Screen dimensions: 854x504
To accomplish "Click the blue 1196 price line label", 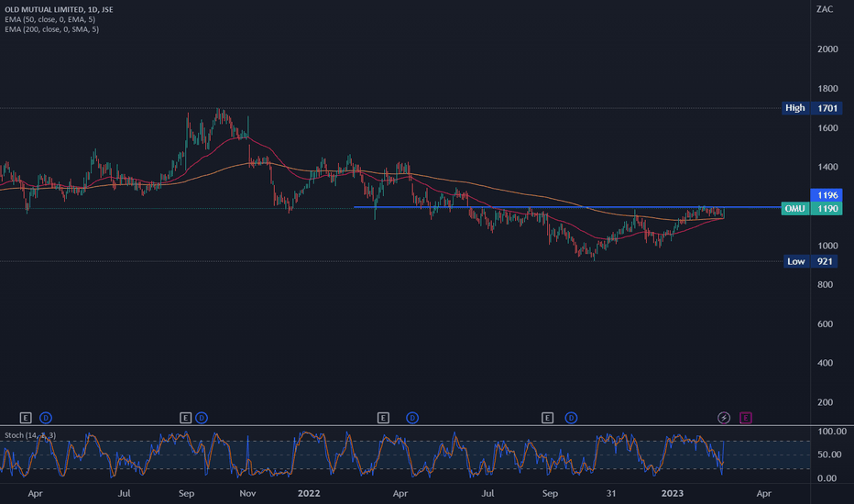I will 827,195.
